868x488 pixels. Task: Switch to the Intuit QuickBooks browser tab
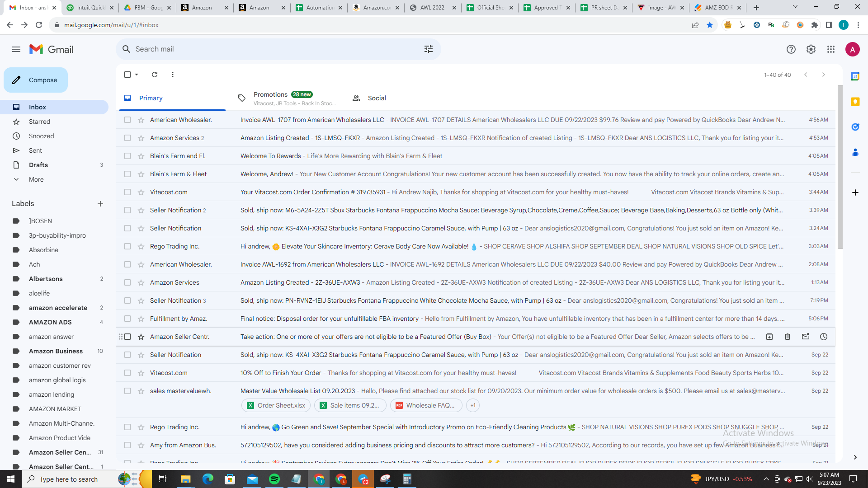(90, 8)
